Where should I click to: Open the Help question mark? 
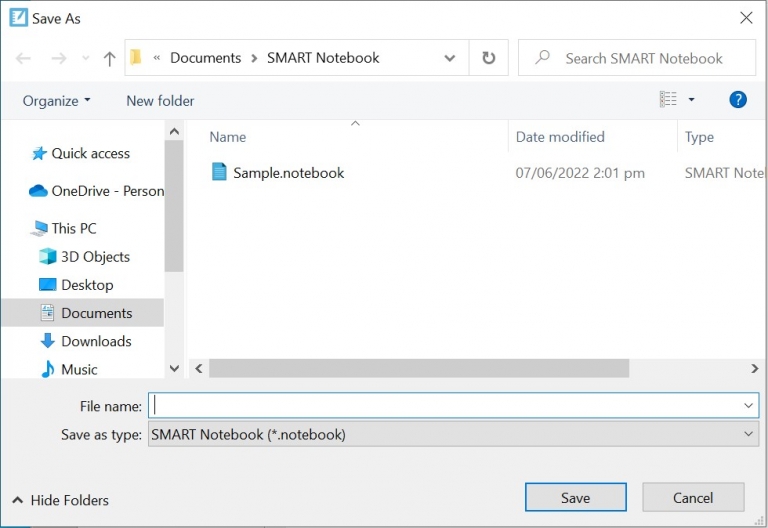tap(738, 99)
